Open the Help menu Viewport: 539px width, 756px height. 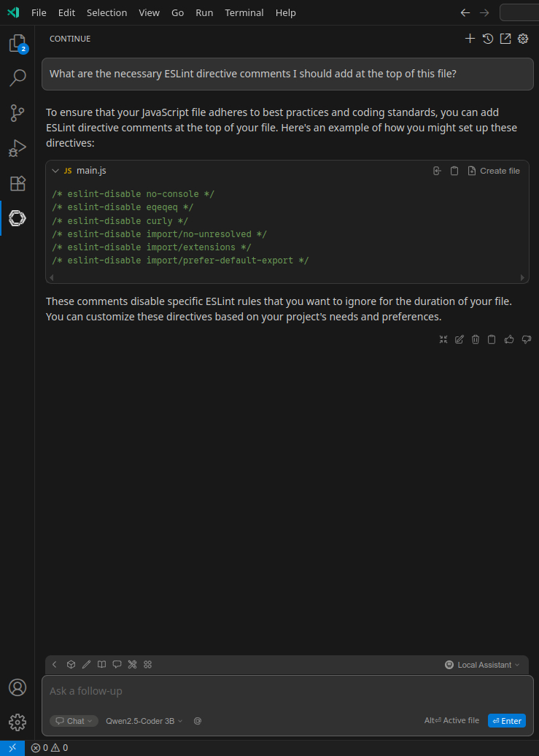point(285,13)
